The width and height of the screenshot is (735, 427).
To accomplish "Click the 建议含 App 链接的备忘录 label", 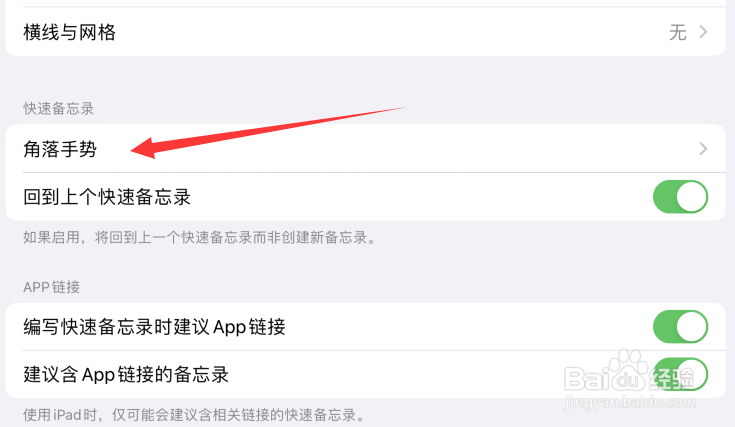I will [126, 375].
